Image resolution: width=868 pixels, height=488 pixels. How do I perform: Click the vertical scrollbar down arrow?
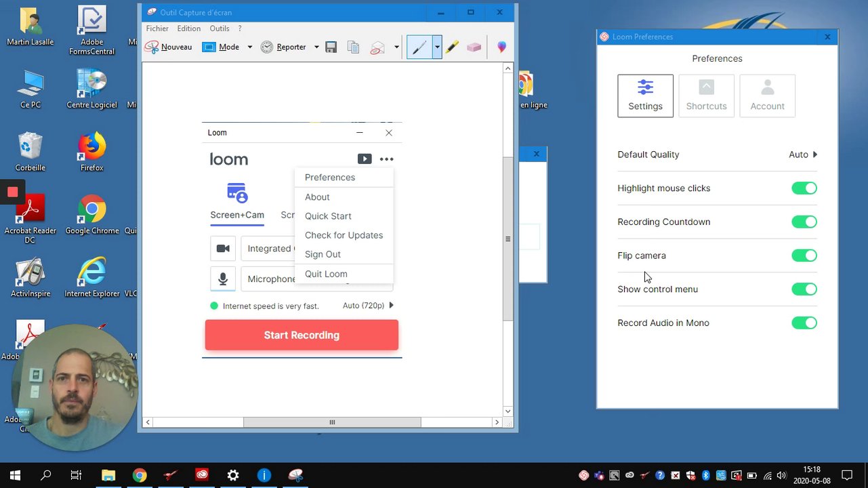tap(508, 411)
